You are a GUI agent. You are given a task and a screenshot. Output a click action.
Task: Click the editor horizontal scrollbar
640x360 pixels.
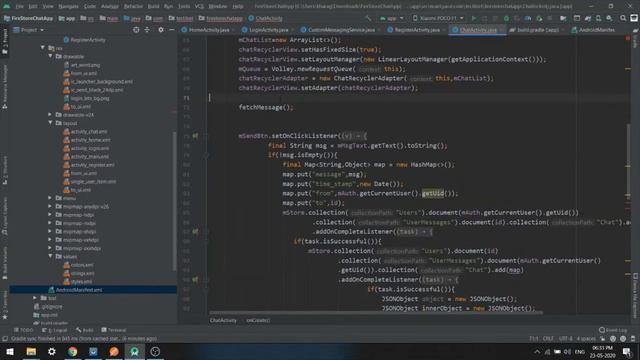pos(376,313)
